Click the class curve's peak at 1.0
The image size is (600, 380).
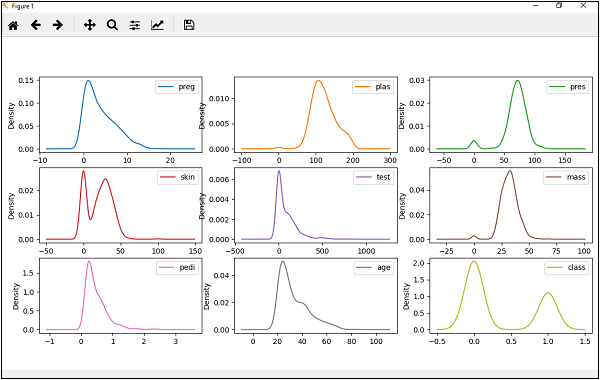(548, 293)
